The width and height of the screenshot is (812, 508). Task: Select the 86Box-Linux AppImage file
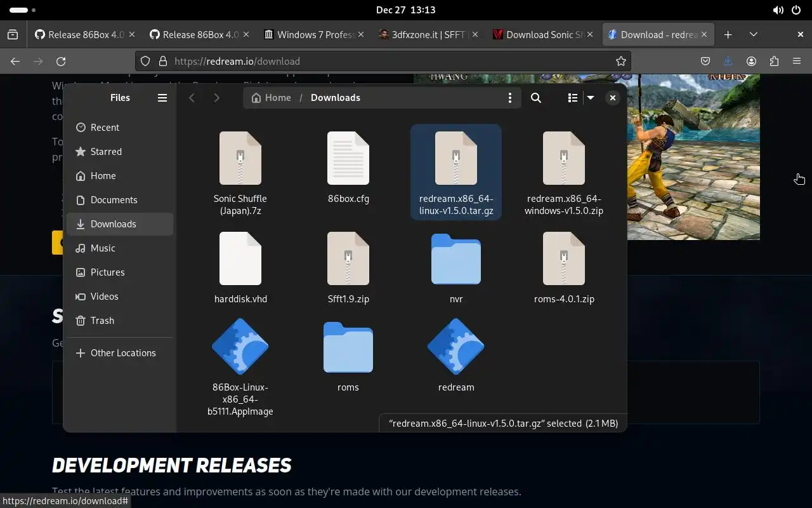[240, 367]
